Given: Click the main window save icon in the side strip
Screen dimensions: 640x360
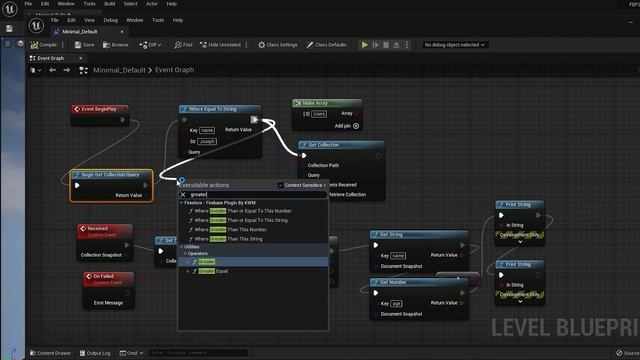Looking at the screenshot, I should (x=9, y=29).
